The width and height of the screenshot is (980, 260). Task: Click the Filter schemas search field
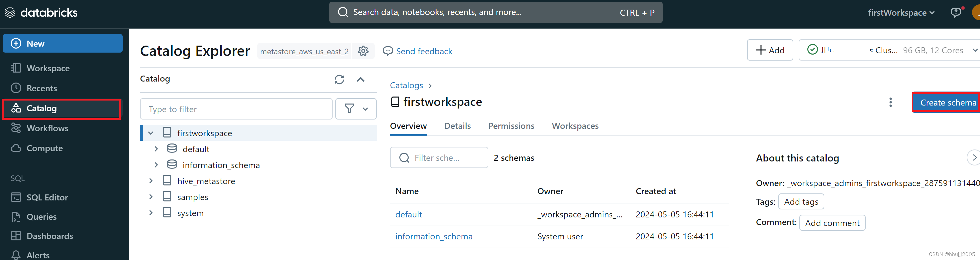[439, 158]
